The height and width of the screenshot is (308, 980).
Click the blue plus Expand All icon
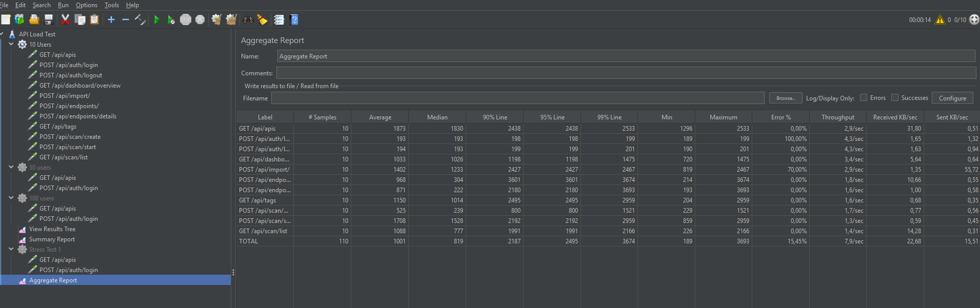point(111,19)
